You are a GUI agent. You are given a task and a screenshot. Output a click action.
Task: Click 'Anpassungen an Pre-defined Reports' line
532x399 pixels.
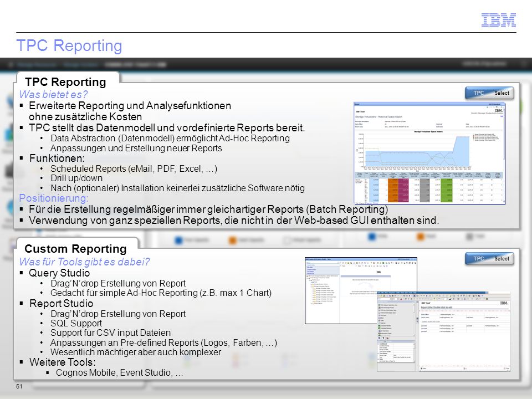click(163, 342)
